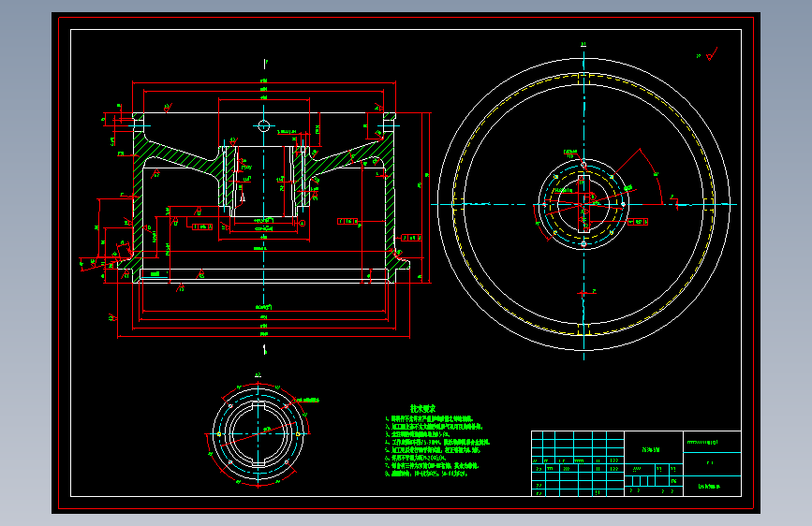Click the 技术要求 heading text

(422, 409)
